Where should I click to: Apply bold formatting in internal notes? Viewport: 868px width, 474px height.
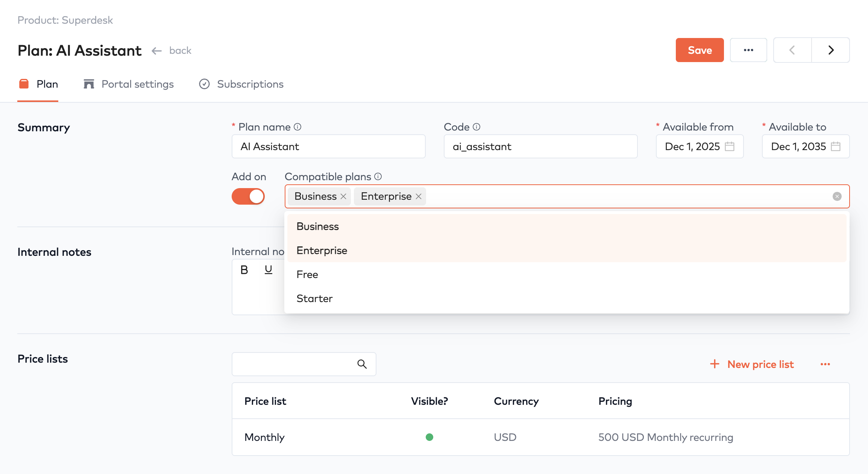244,270
